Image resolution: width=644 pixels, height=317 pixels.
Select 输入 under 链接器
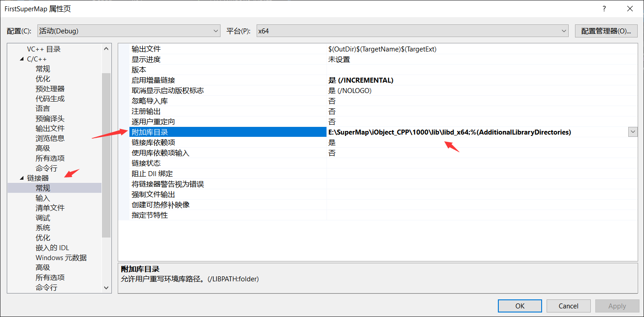click(x=42, y=197)
